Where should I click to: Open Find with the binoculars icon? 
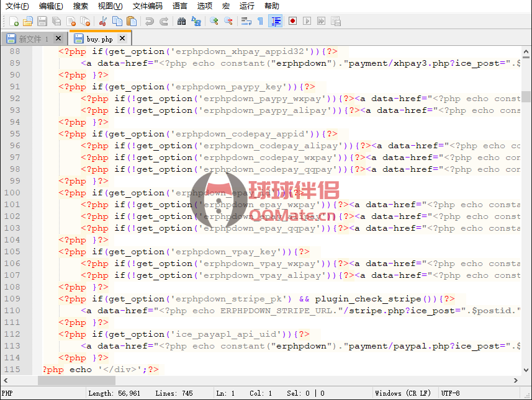[181, 21]
